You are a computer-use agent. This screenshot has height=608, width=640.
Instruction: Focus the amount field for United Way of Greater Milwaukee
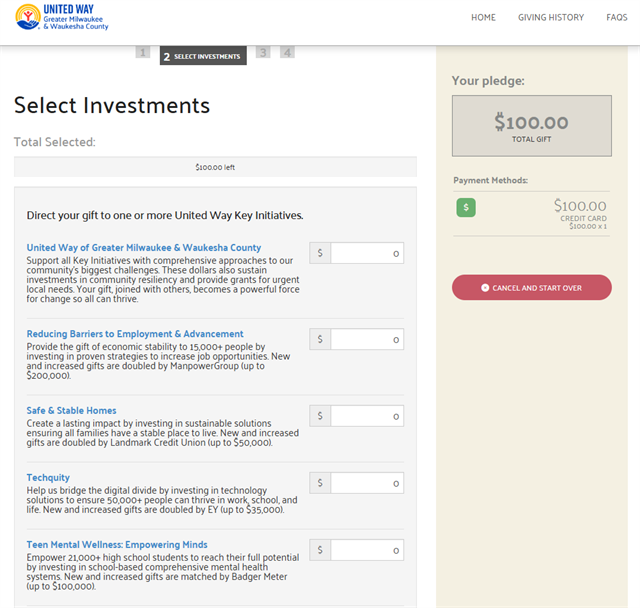tap(367, 253)
